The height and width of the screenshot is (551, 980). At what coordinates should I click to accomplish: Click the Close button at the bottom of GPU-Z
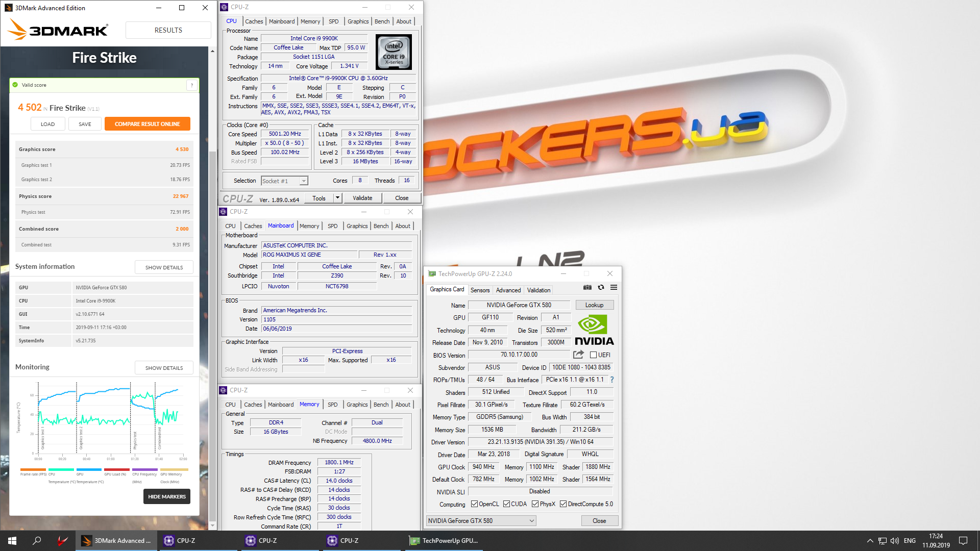(x=599, y=521)
